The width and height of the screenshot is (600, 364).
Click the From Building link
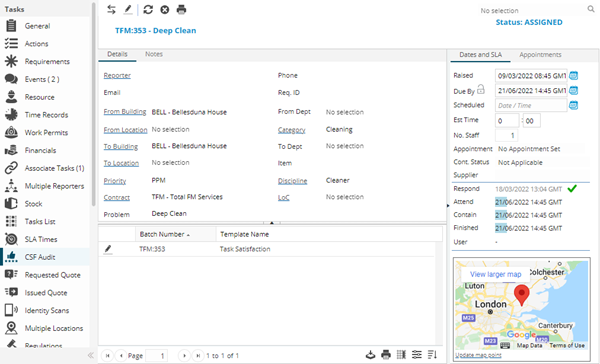click(125, 112)
